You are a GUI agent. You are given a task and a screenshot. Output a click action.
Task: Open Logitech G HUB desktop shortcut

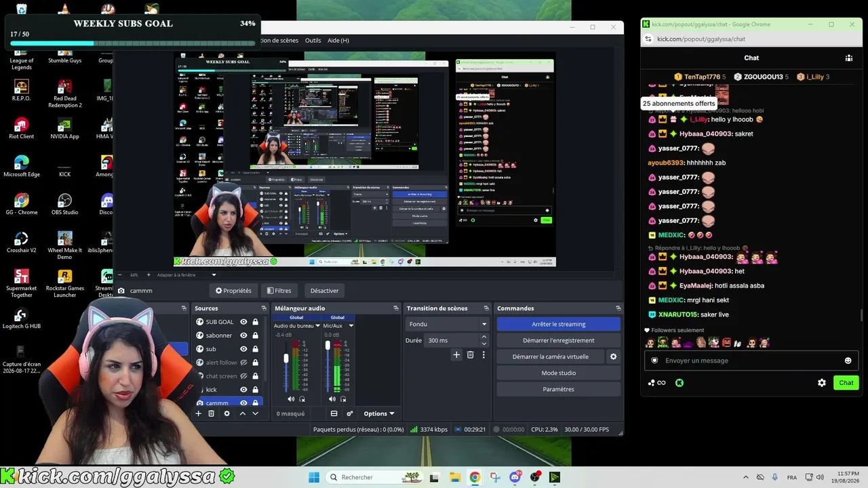tap(22, 318)
